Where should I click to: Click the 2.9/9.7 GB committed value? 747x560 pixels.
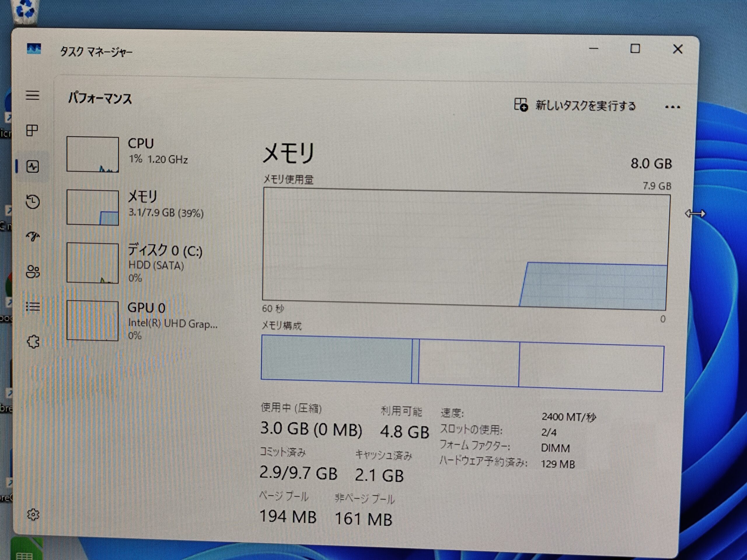[298, 473]
